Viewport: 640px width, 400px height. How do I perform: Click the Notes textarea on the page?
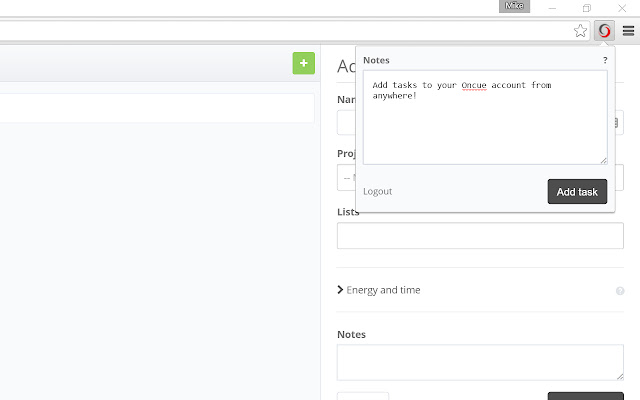[480, 362]
